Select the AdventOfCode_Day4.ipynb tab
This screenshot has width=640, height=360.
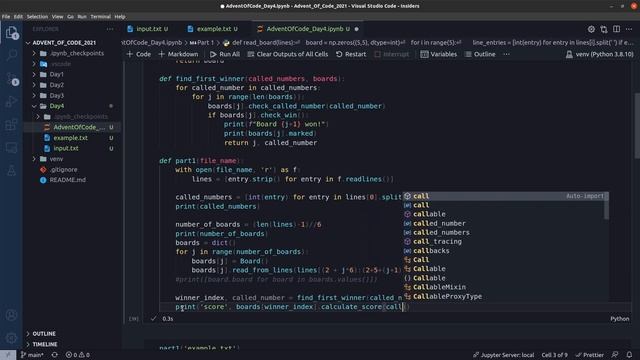pyautogui.click(x=308, y=29)
